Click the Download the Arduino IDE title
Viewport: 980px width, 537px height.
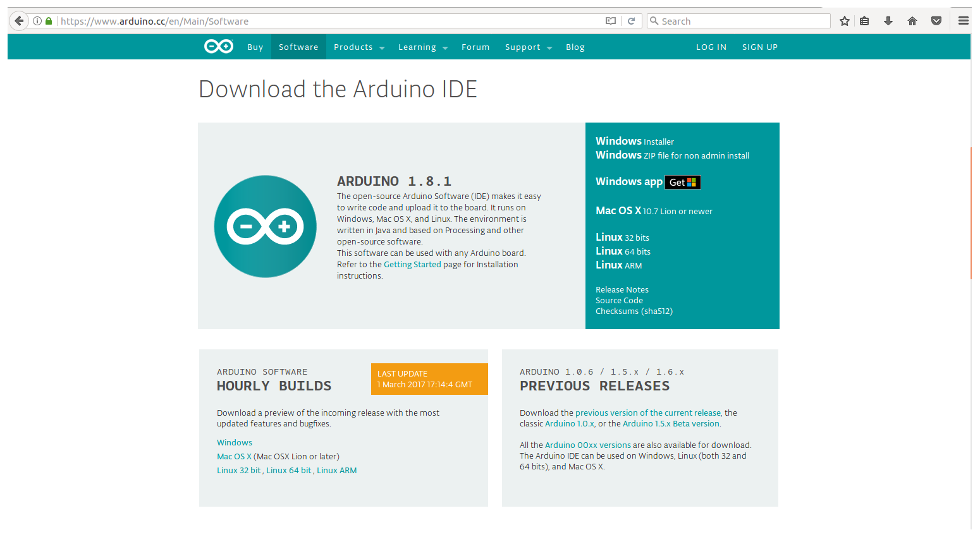pos(338,89)
